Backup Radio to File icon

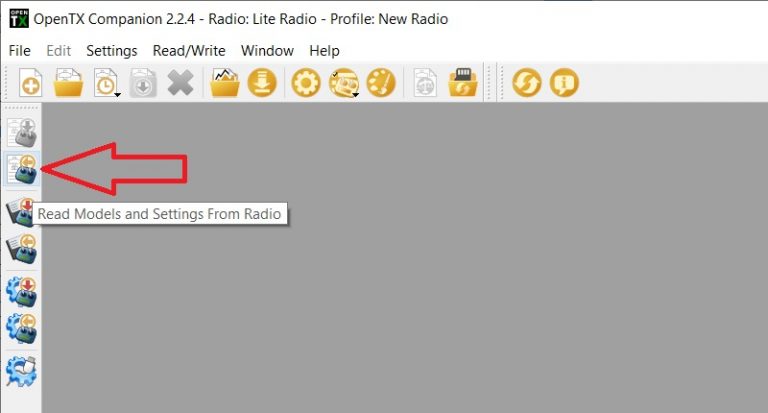(22, 249)
